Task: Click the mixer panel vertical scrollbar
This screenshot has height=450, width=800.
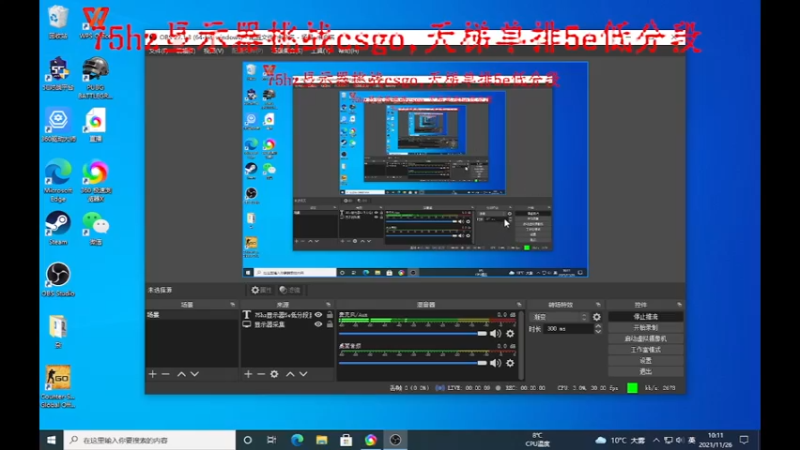Action: [521, 345]
